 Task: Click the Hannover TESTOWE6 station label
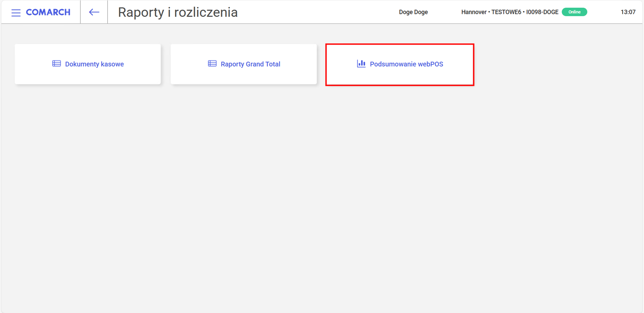pyautogui.click(x=510, y=12)
